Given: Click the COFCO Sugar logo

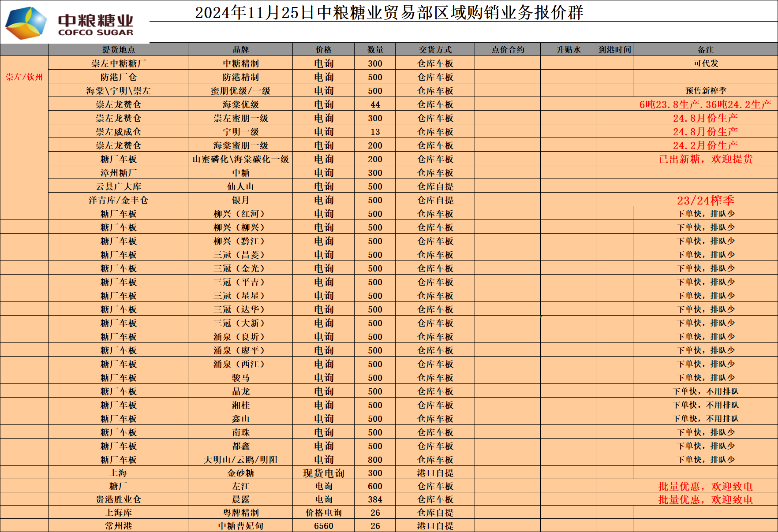Looking at the screenshot, I should coord(71,23).
